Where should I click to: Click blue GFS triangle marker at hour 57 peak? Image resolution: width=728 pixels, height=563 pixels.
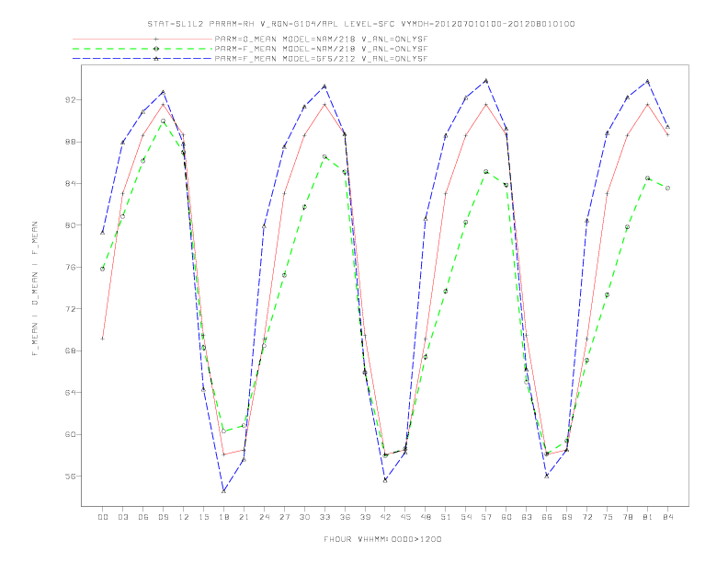[486, 80]
